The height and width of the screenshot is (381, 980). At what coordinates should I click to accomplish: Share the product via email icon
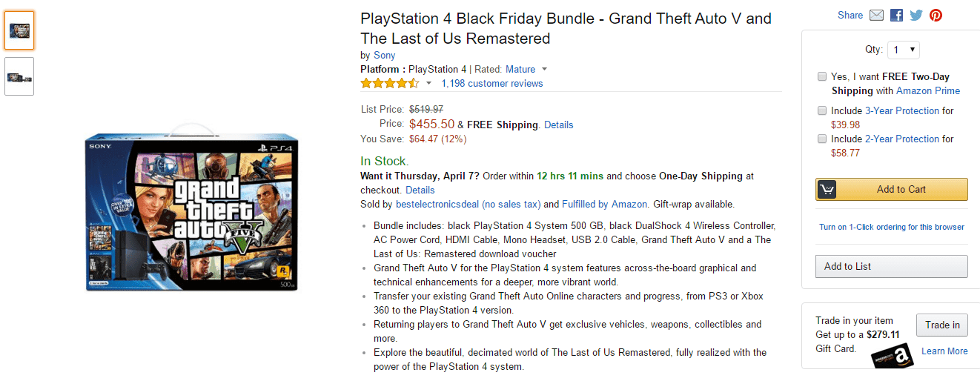tap(876, 15)
